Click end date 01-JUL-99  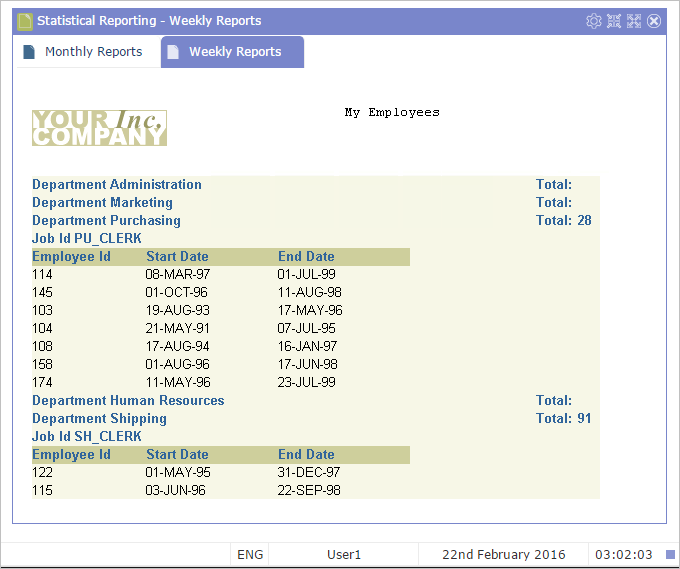coord(307,275)
